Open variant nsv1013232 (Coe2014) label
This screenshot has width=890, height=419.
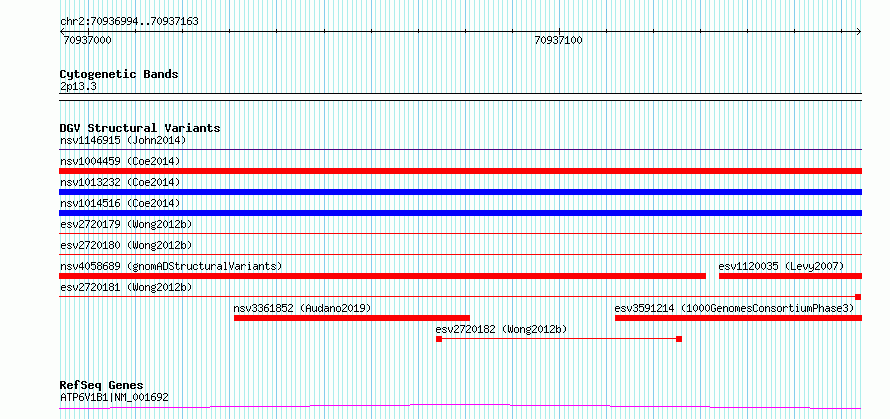(120, 182)
